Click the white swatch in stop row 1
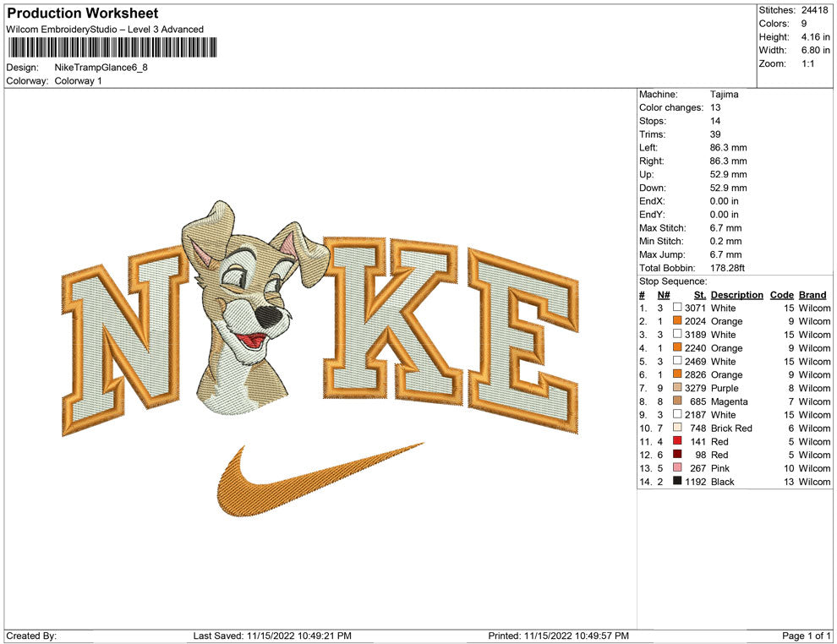Screen dimensions: 837x644 [x=677, y=308]
